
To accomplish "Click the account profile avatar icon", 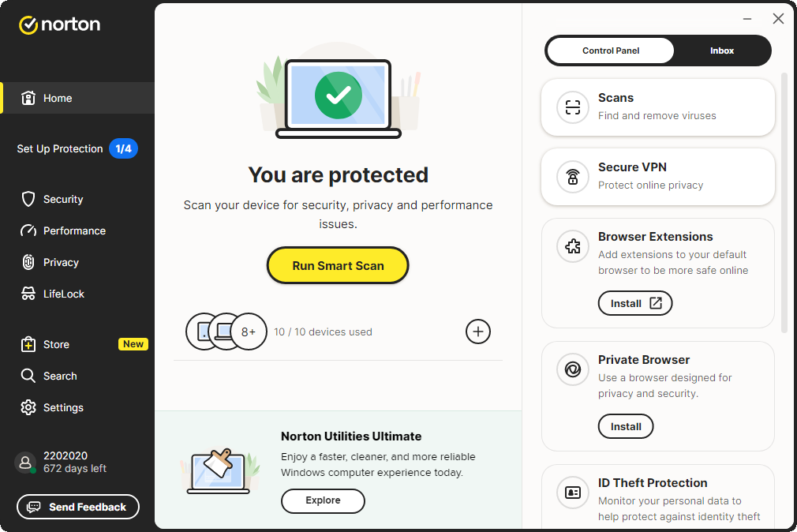I will (26, 463).
